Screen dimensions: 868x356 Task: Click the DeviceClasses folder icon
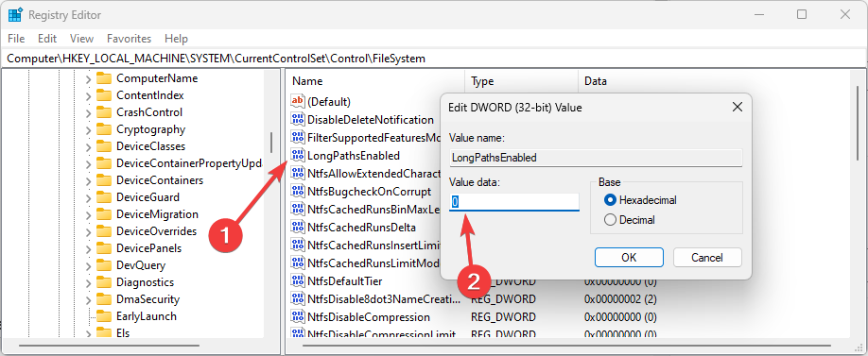click(x=104, y=146)
